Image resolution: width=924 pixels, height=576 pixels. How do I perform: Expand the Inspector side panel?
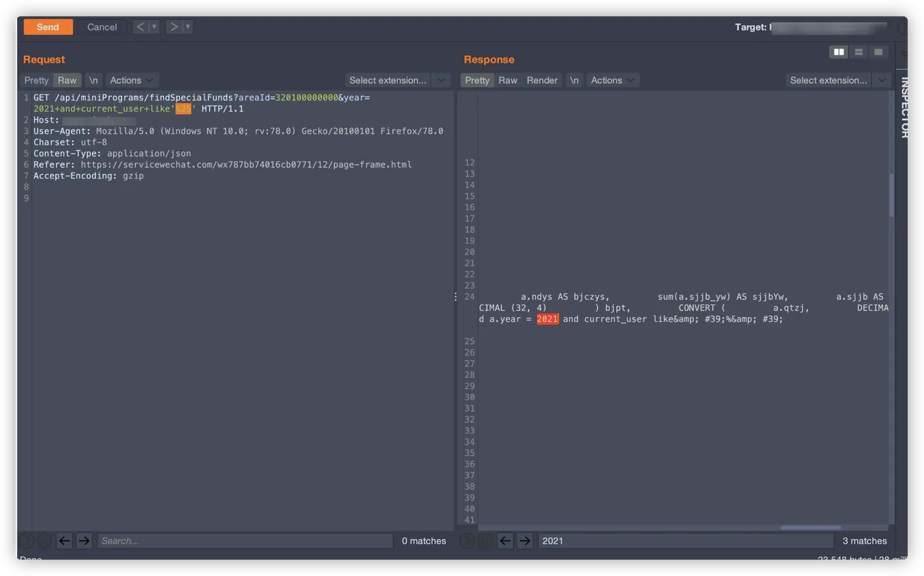pos(904,107)
